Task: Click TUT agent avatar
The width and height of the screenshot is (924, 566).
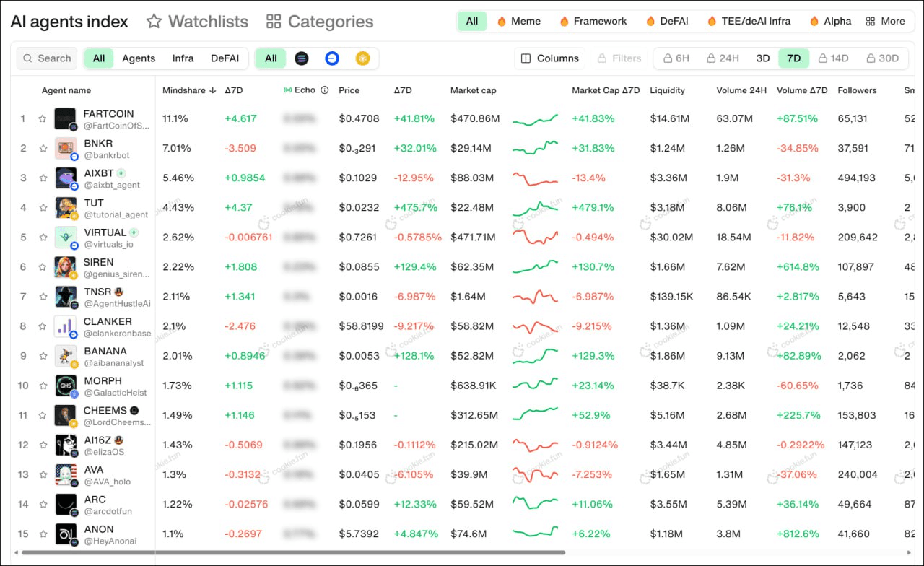Action: pos(66,208)
